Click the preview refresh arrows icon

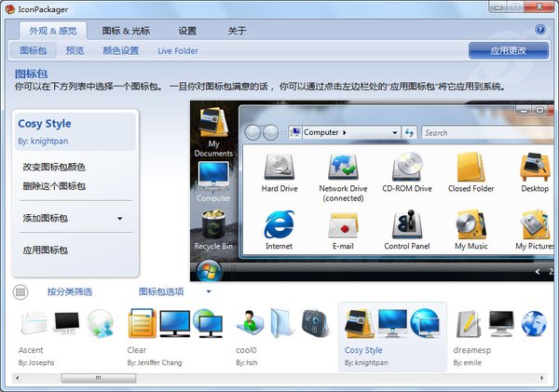[x=409, y=132]
